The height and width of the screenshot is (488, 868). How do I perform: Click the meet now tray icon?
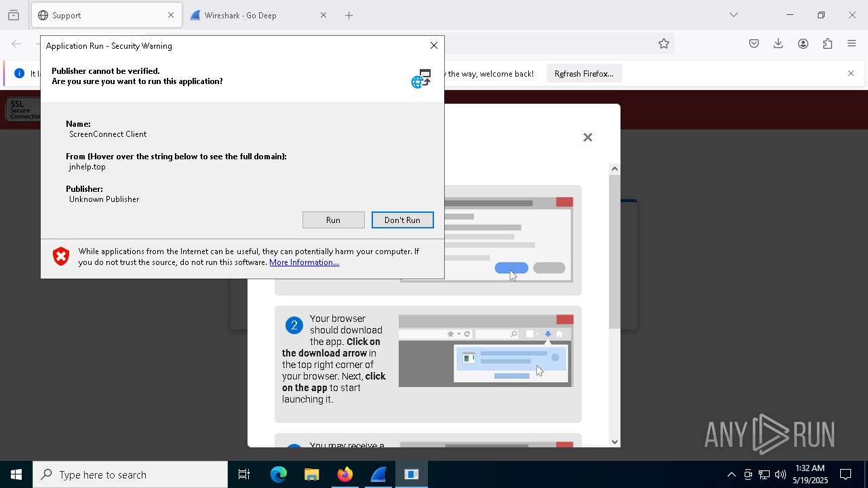(748, 474)
